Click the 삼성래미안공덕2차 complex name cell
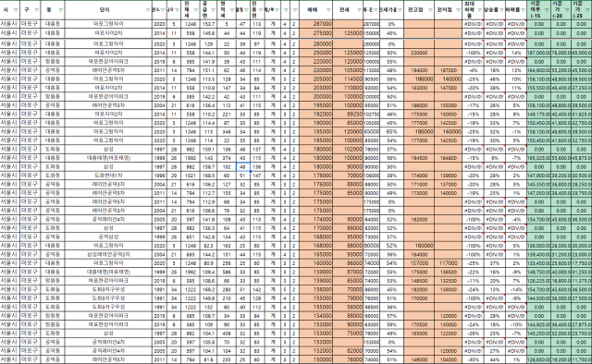This screenshot has width=592, height=364. click(x=108, y=255)
